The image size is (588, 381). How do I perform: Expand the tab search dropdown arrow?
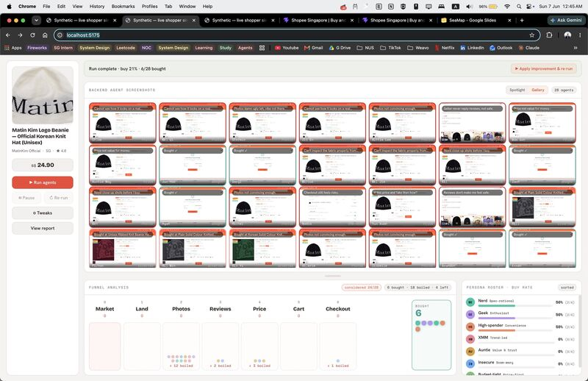click(x=36, y=21)
